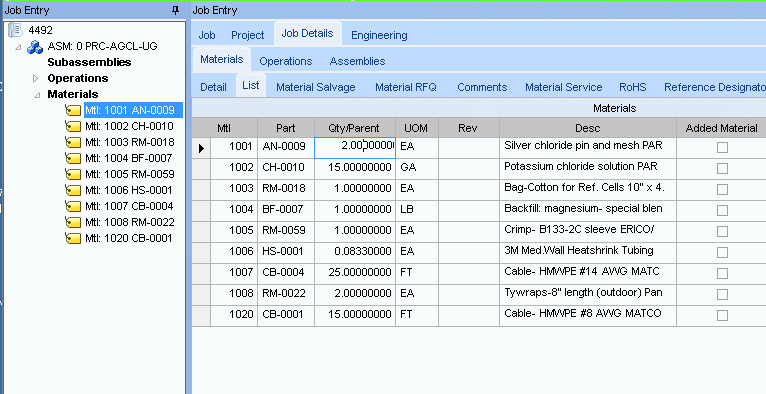The width and height of the screenshot is (766, 394).
Task: Enable Added Material checkbox for material 1020
Action: [722, 315]
